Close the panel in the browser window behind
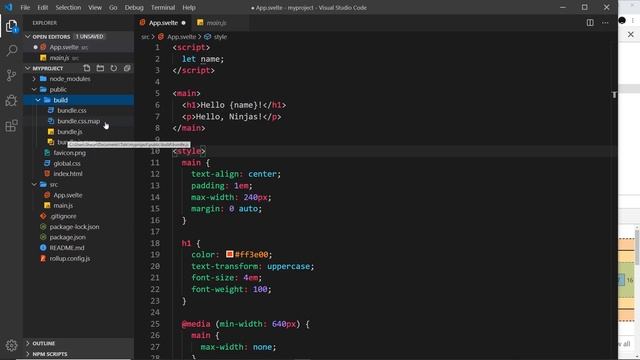 coord(631,34)
